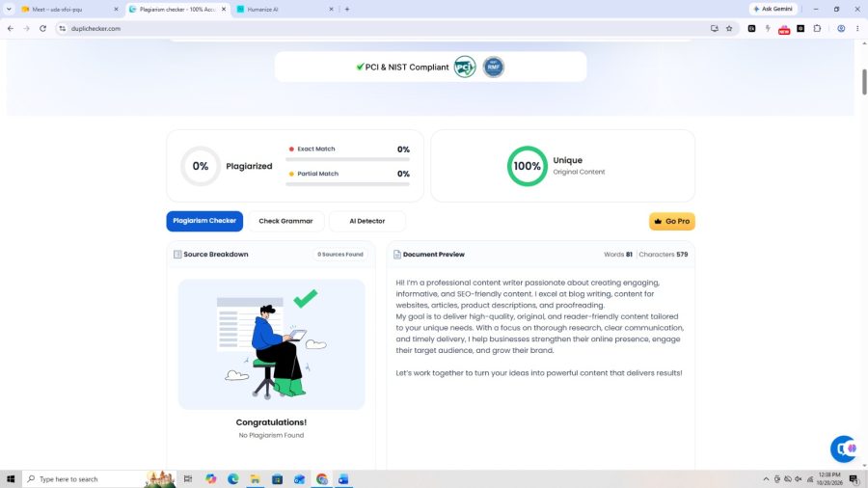Viewport: 868px width, 488px height.
Task: Click the no-plagiarism illustration image
Action: [271, 344]
